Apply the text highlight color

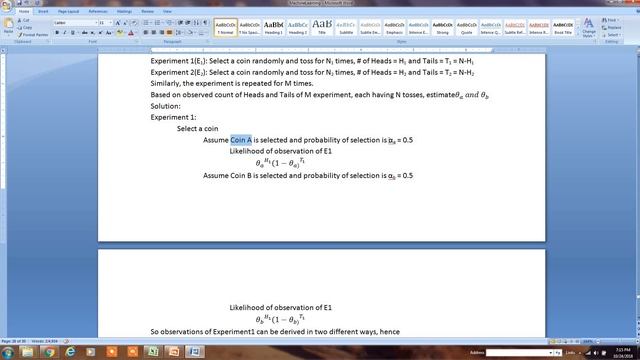120,33
